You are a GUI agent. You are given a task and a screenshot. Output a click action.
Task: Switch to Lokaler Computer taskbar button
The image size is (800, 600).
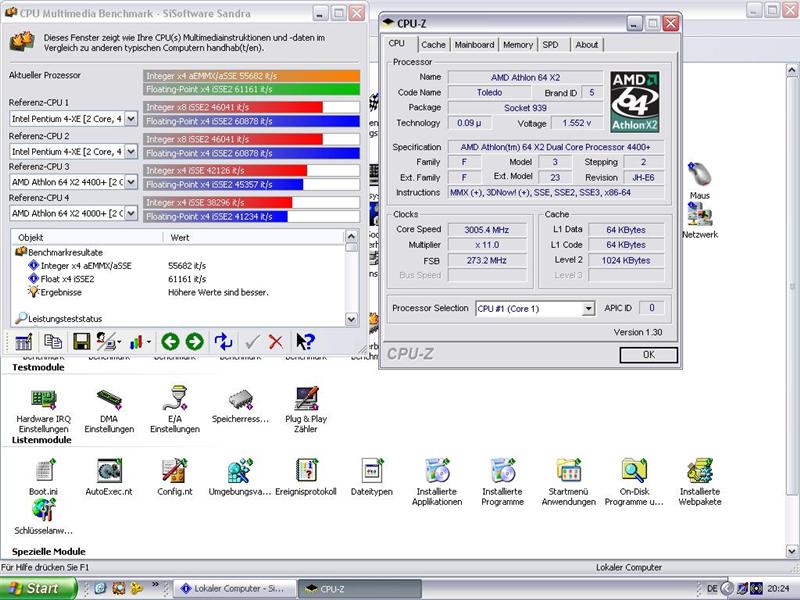coord(234,588)
